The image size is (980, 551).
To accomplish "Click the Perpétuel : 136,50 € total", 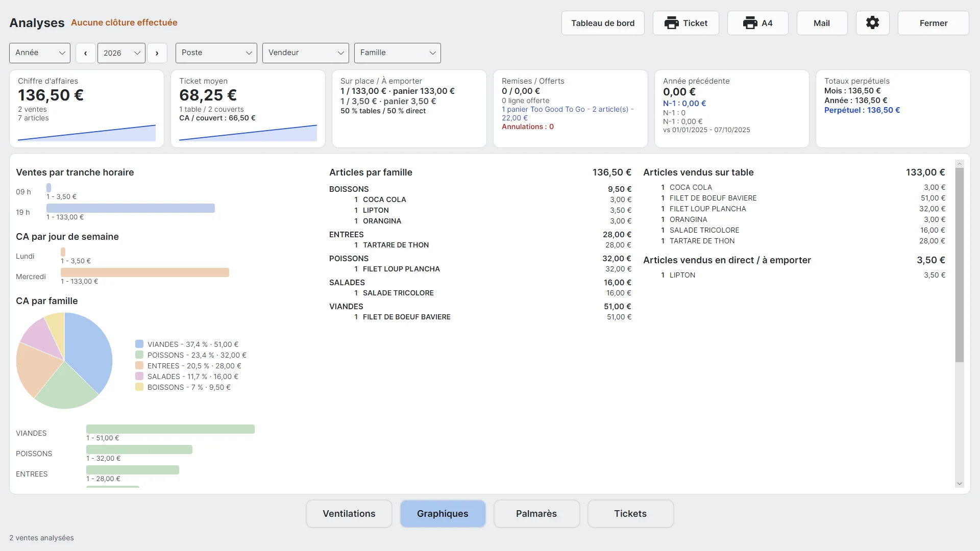I will 862,110.
